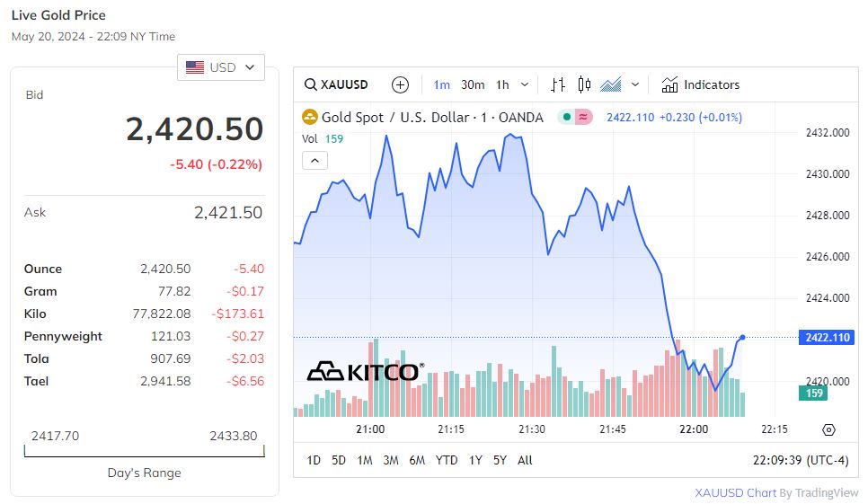Expand the time interval dropdown arrow
Viewport: 868px width, 504px height.
pos(525,84)
